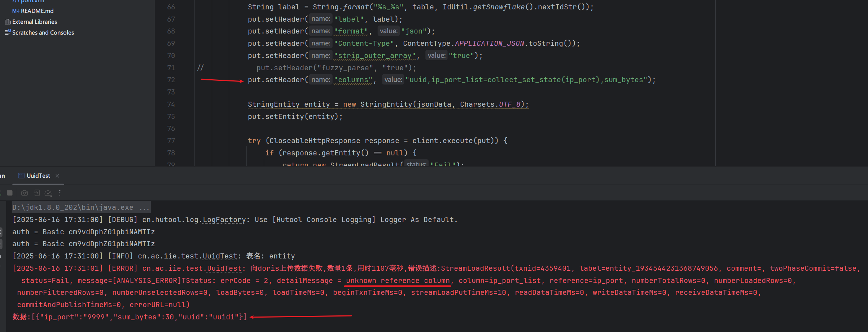The height and width of the screenshot is (332, 868).
Task: Click getSnowflake method call on line 66
Action: coord(499,7)
